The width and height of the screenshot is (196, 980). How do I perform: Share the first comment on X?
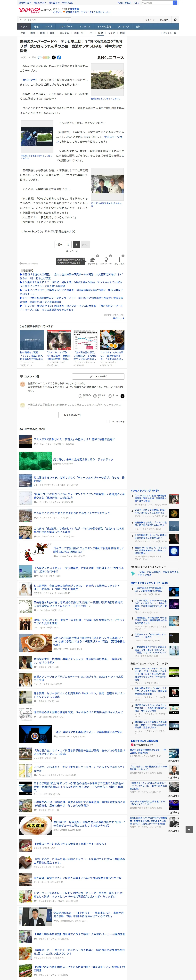(x=122, y=396)
